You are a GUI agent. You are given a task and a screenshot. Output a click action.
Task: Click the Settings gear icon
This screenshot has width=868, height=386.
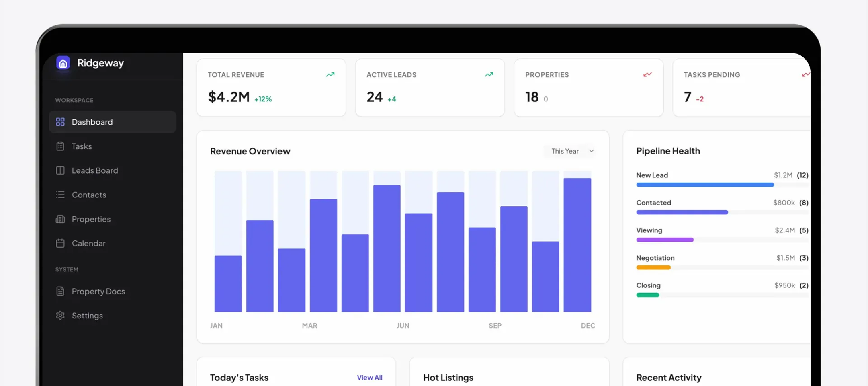[x=60, y=316]
